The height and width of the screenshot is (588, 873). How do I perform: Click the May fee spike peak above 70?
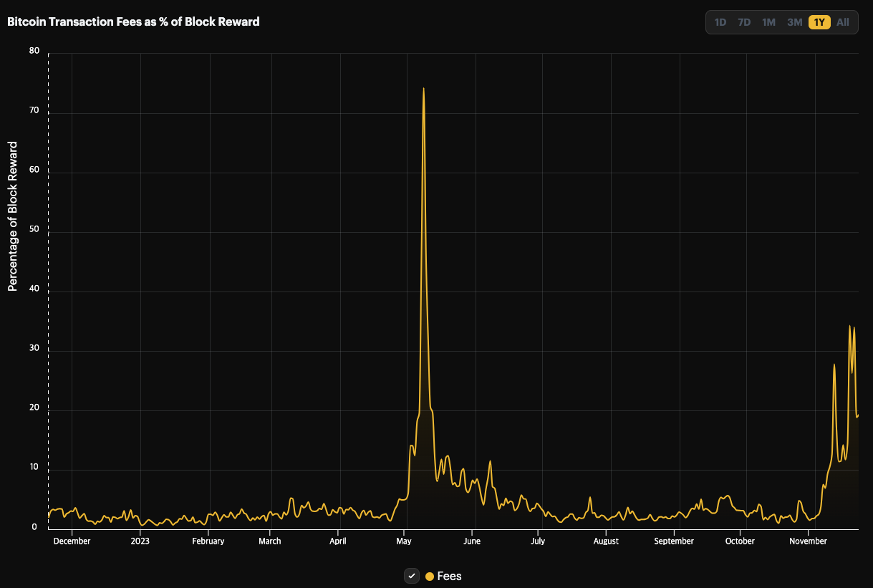tap(423, 89)
